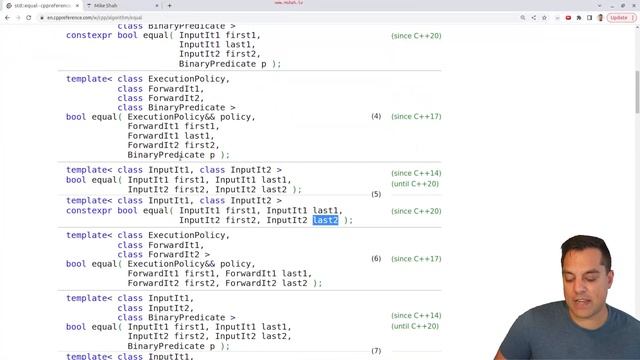Click the (4) overload number
640x360 pixels.
[x=376, y=116]
